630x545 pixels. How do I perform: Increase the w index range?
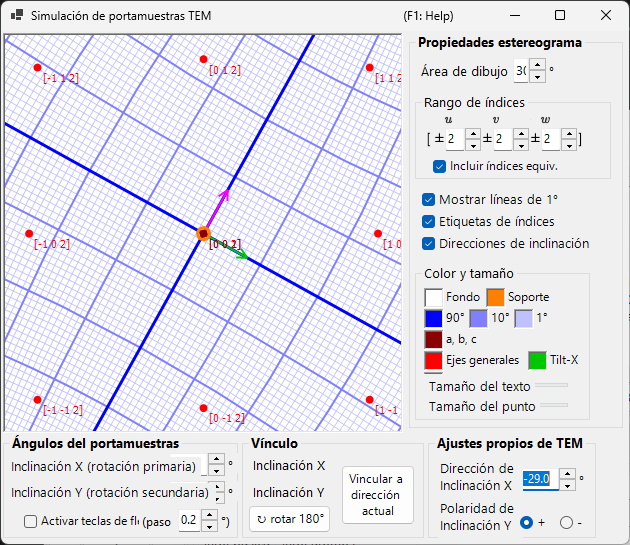tap(569, 134)
